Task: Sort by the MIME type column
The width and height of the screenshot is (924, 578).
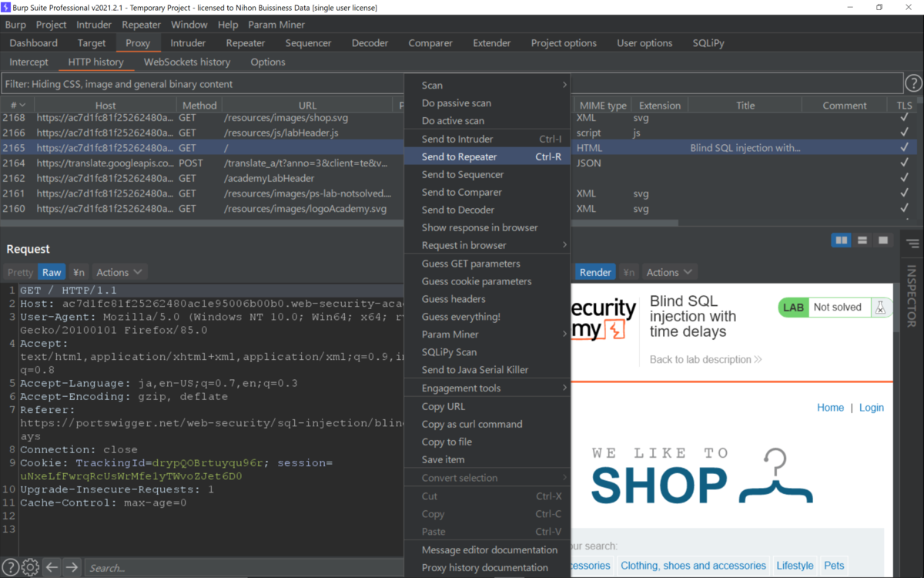Action: tap(603, 106)
